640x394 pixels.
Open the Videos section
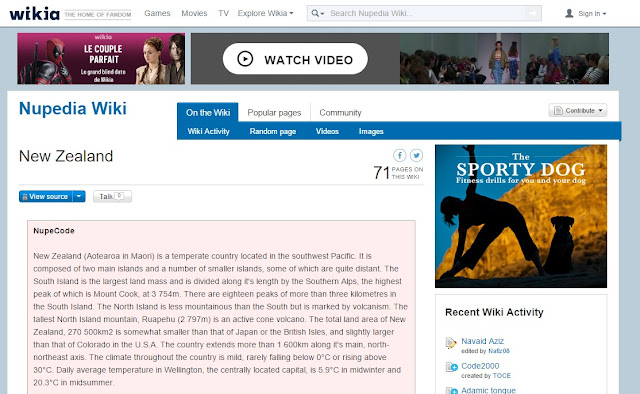click(327, 131)
